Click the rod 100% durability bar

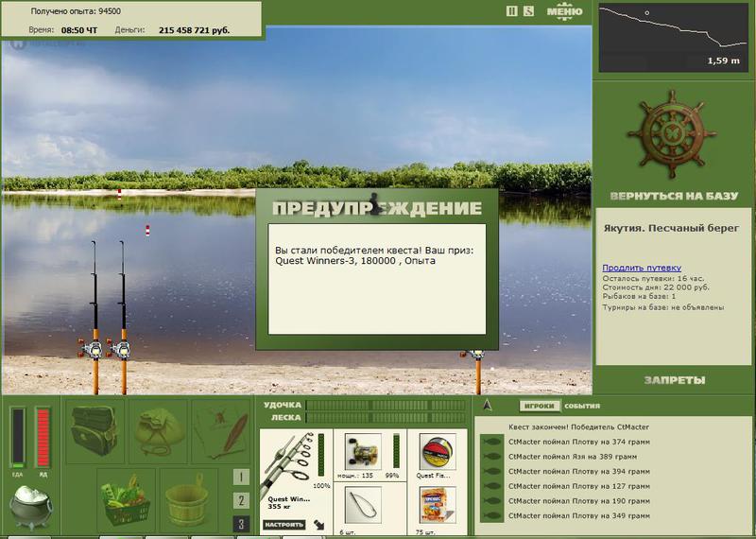point(321,455)
